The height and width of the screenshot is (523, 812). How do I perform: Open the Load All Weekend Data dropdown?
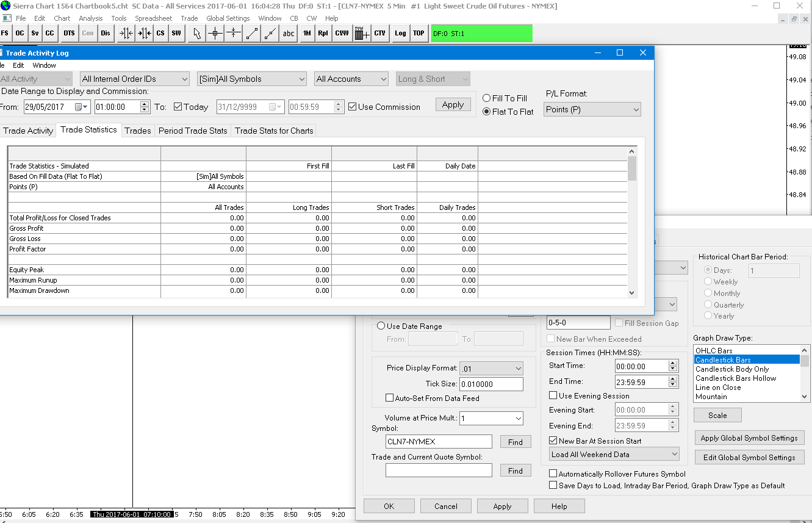click(614, 455)
